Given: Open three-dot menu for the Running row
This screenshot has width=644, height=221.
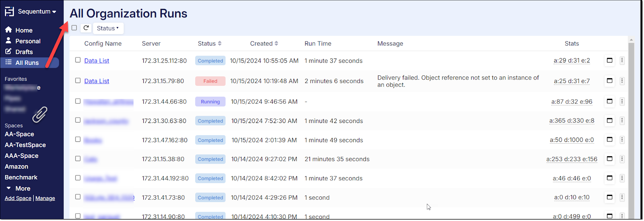Looking at the screenshot, I should (622, 101).
